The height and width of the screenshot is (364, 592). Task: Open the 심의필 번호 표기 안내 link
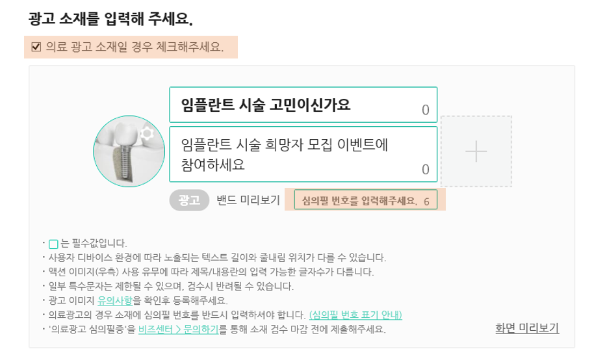click(x=355, y=315)
